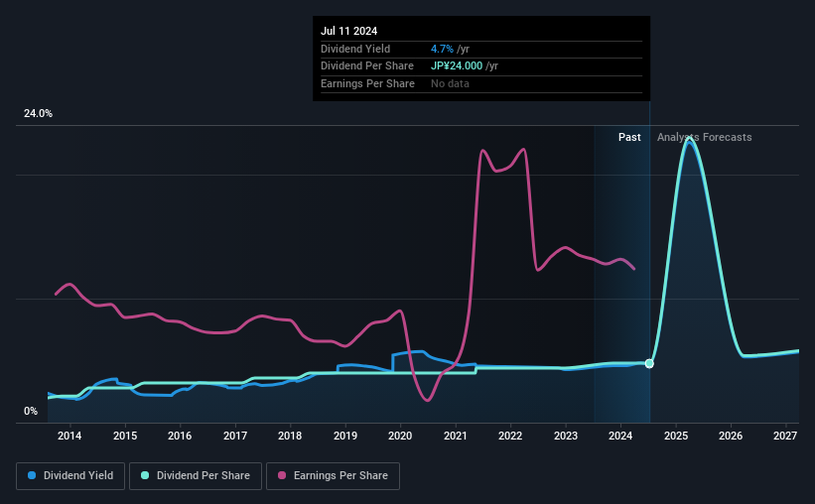Click the Jul 11 2024 tooltip date header
815x504 pixels.
point(349,32)
